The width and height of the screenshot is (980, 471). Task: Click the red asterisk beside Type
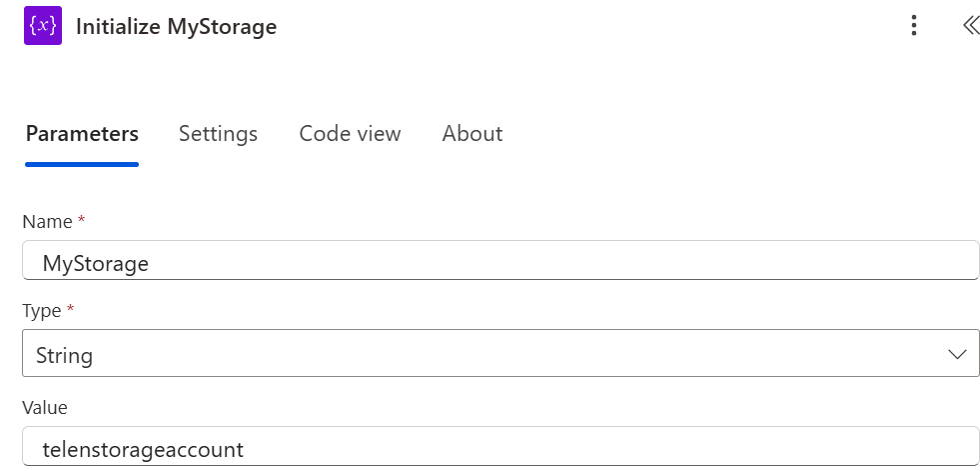click(71, 310)
